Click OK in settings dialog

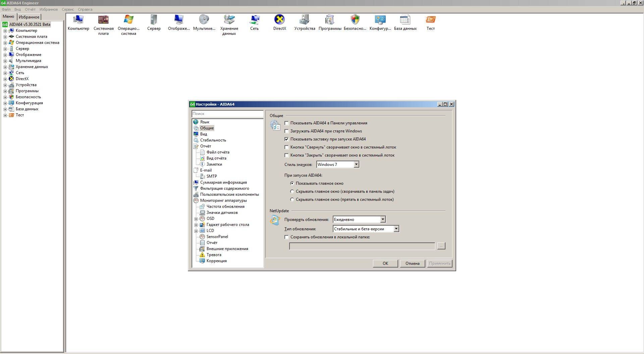(385, 263)
